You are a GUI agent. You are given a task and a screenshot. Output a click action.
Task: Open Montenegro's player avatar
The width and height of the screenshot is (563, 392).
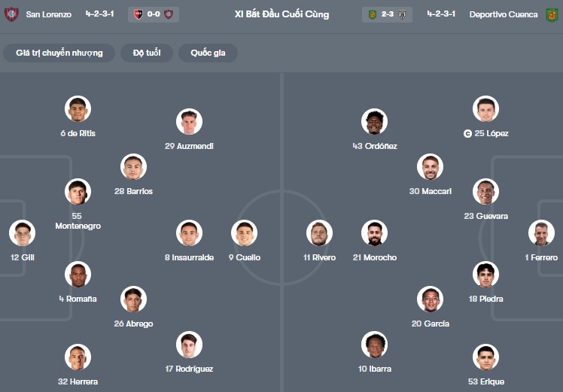click(78, 192)
